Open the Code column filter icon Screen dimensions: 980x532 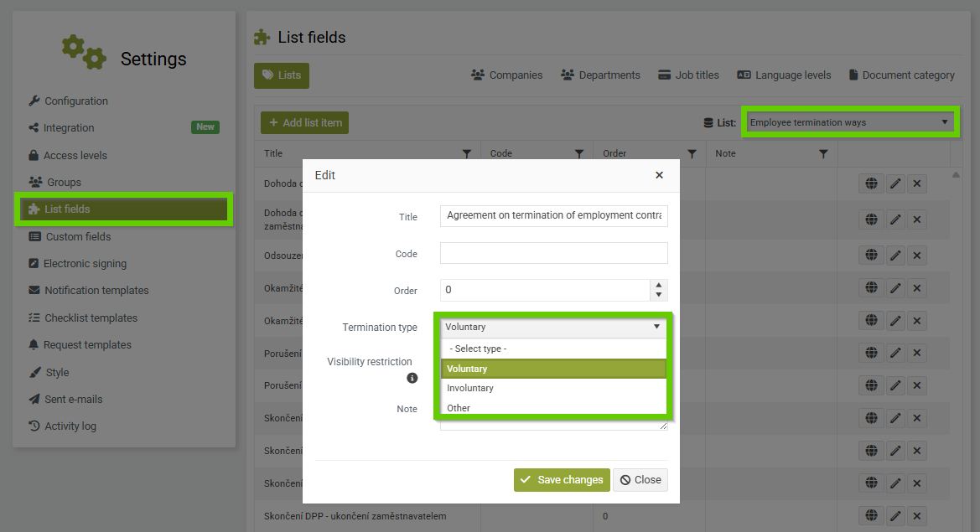pos(578,153)
